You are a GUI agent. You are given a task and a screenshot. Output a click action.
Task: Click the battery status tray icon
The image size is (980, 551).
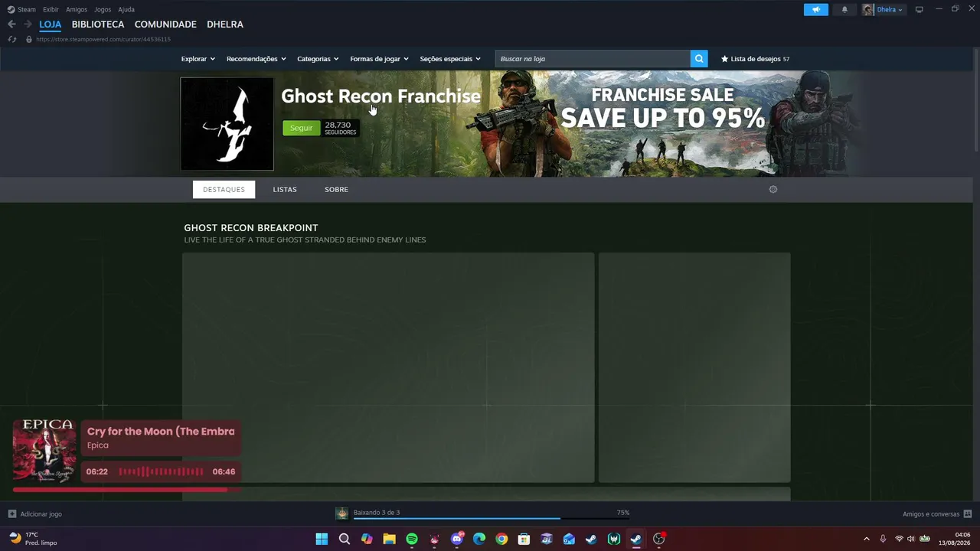(925, 539)
